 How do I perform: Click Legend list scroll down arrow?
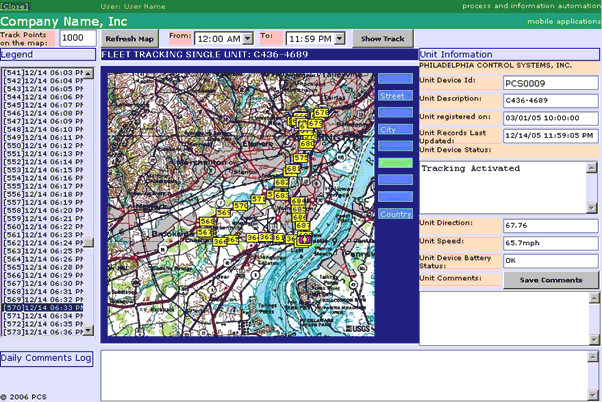[88, 330]
